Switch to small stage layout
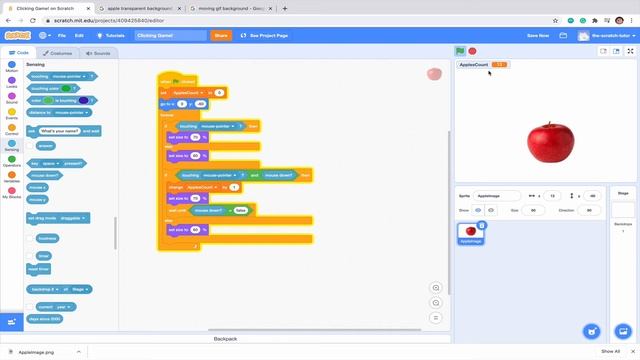The height and width of the screenshot is (360, 640). tap(603, 51)
